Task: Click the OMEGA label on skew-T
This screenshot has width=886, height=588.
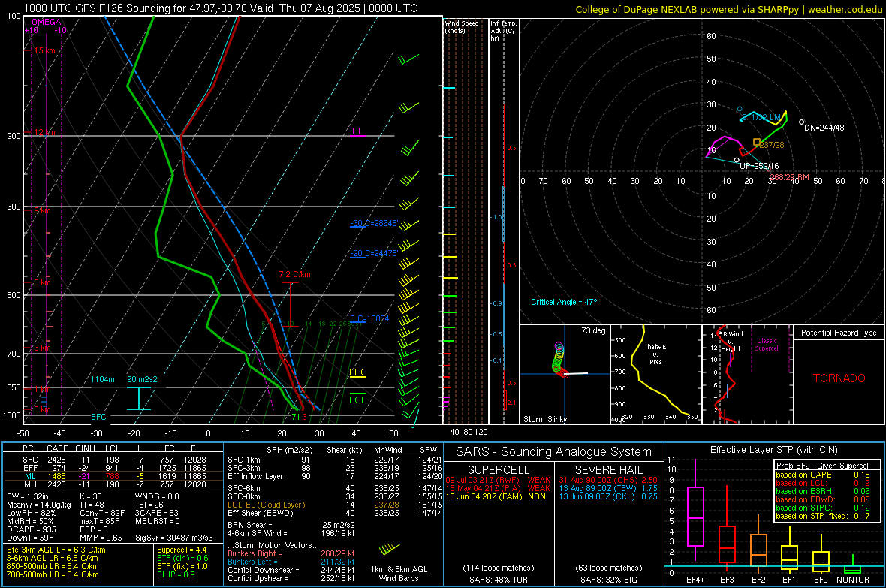Action: [47, 22]
